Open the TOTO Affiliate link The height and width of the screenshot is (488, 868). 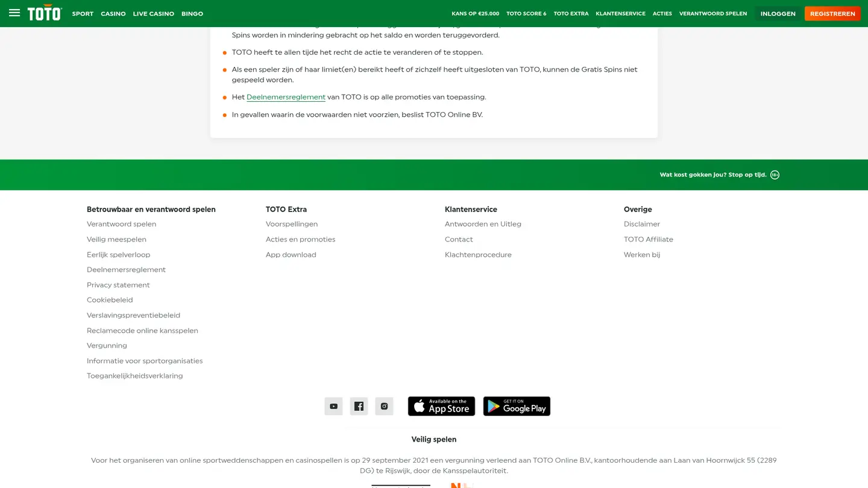click(649, 239)
